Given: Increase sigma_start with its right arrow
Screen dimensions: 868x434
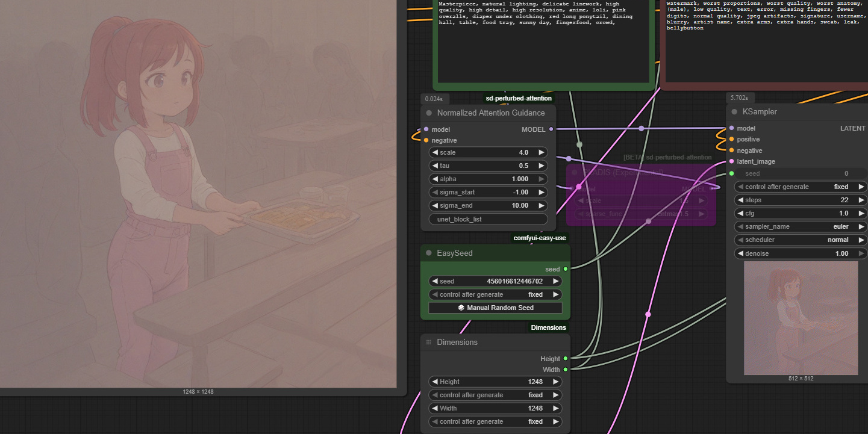Looking at the screenshot, I should pyautogui.click(x=541, y=192).
